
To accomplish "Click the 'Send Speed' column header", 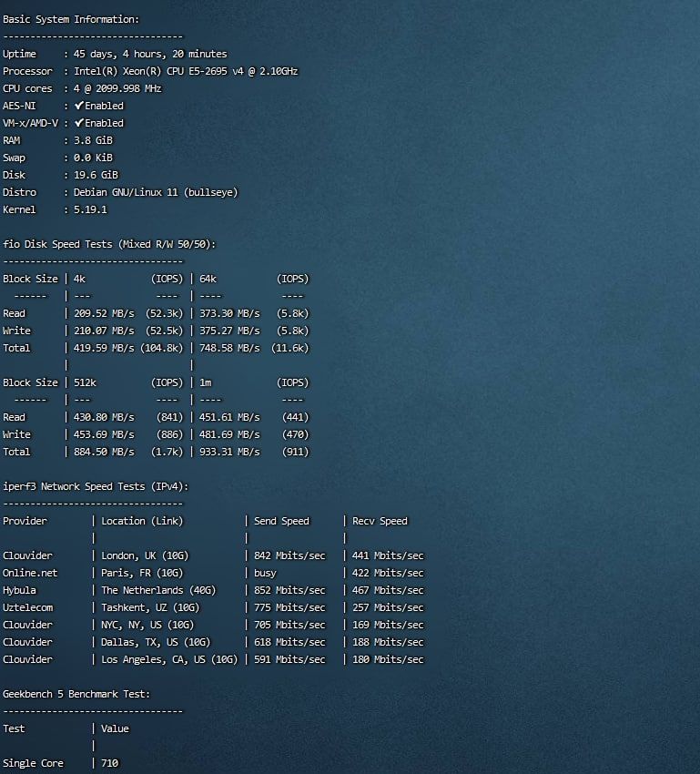I will [281, 521].
